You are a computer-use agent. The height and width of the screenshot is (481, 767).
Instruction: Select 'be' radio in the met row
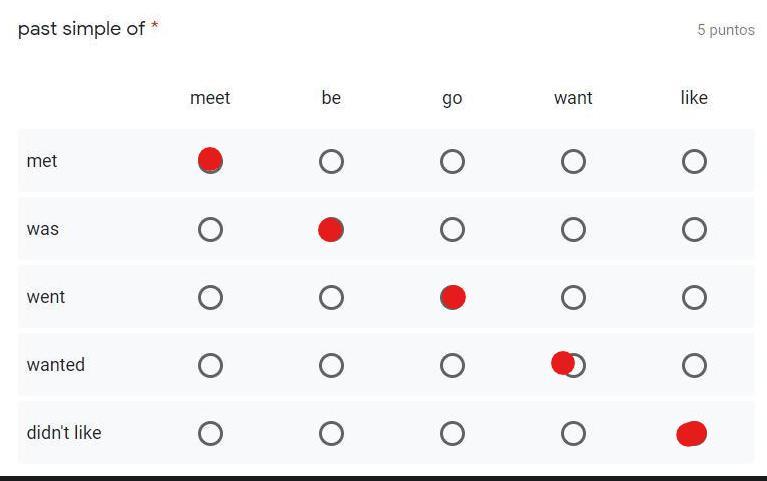tap(331, 161)
